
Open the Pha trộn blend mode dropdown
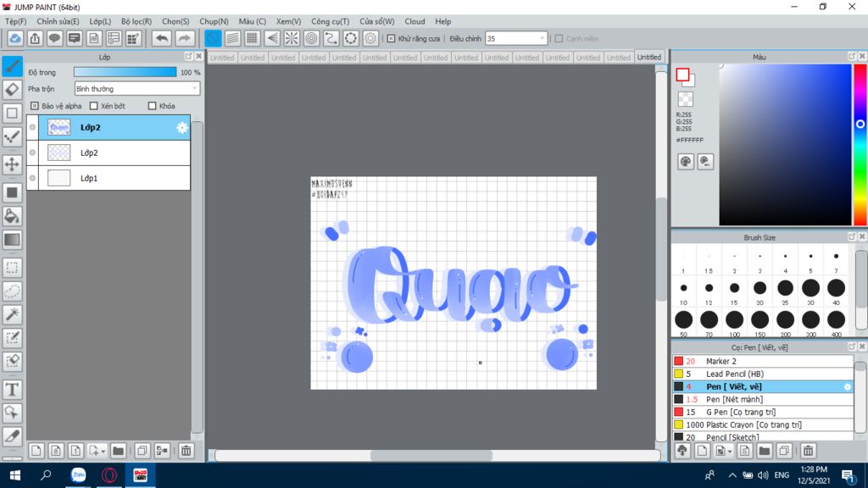click(x=136, y=88)
